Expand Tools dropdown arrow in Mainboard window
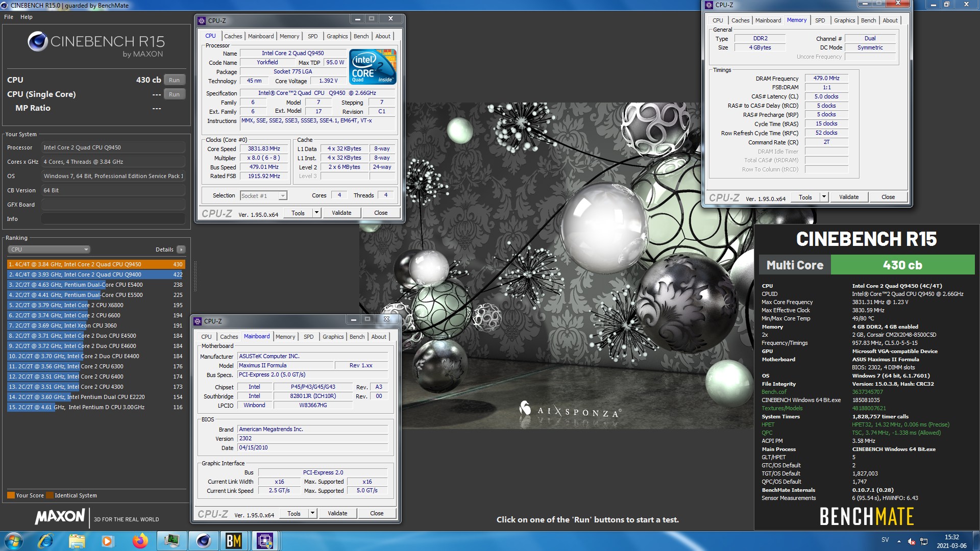Image resolution: width=980 pixels, height=551 pixels. tap(312, 513)
